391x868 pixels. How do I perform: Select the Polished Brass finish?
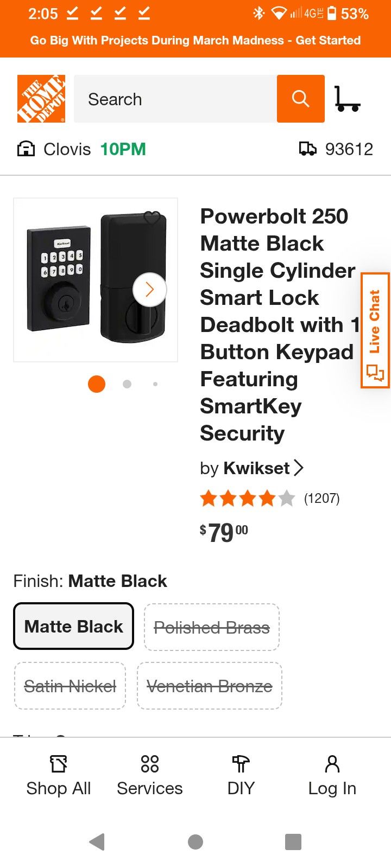(212, 627)
